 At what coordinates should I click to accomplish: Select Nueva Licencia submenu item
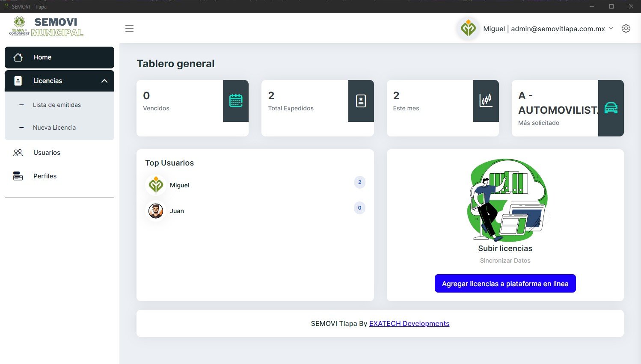[x=54, y=127]
